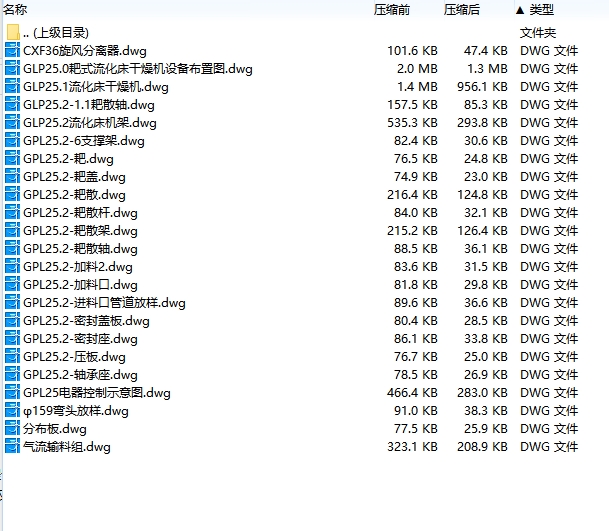Select file name 分布板.dwg

click(x=55, y=429)
